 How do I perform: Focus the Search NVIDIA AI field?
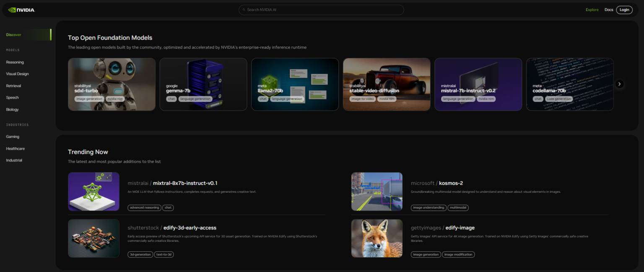tap(321, 10)
